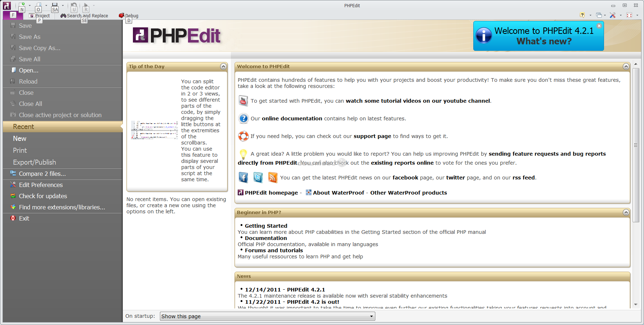Click the Open file icon in quick access toolbar

point(39,5)
